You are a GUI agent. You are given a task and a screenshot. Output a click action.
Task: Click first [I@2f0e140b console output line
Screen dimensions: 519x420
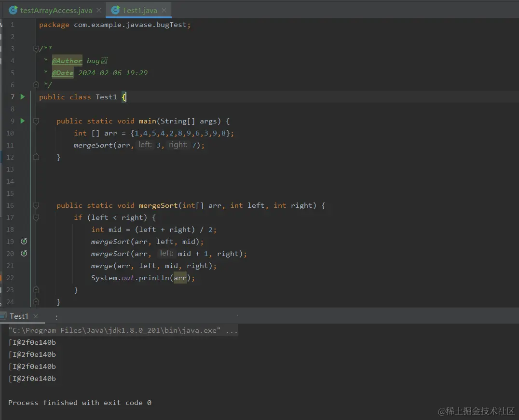32,342
